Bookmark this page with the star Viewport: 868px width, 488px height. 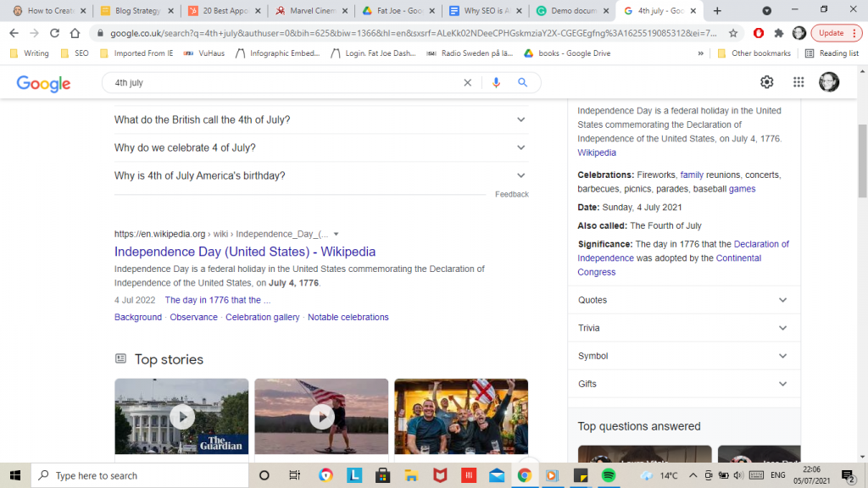[733, 33]
